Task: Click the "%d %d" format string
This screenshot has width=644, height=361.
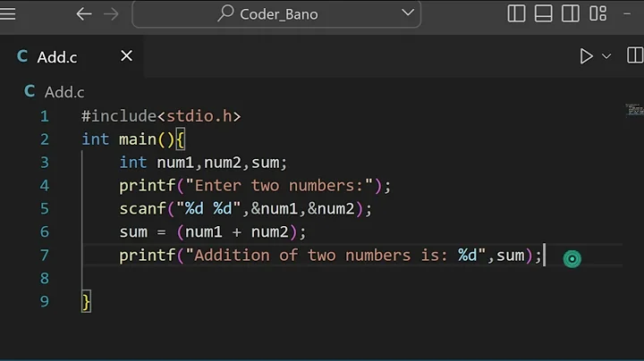Action: pyautogui.click(x=208, y=208)
